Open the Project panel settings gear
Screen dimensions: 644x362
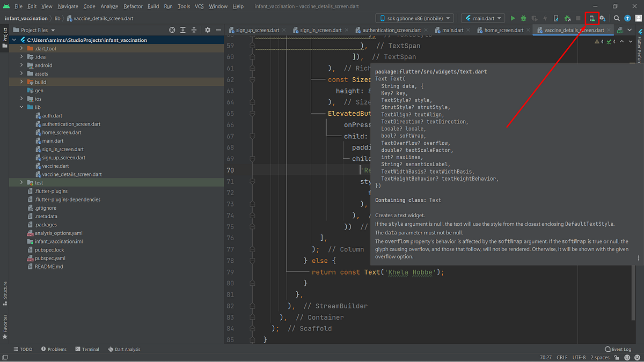(x=208, y=30)
